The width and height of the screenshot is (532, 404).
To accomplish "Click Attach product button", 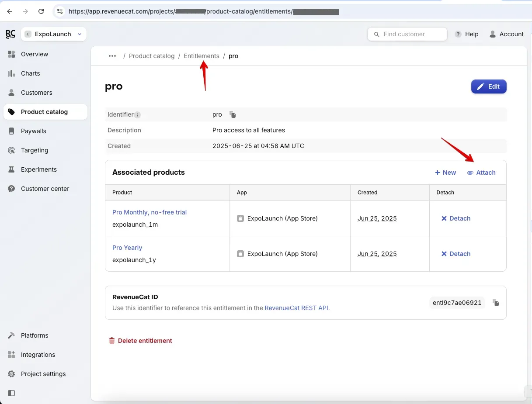I will [481, 173].
